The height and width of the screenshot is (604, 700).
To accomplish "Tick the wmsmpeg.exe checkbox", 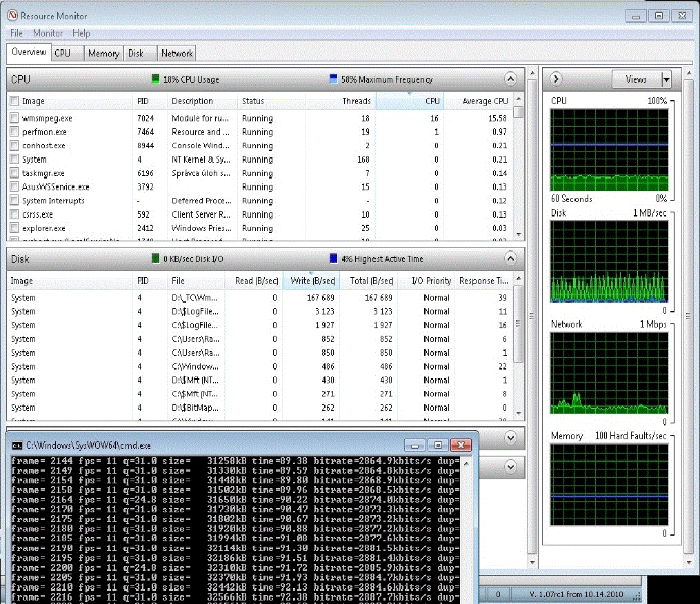I will click(14, 118).
